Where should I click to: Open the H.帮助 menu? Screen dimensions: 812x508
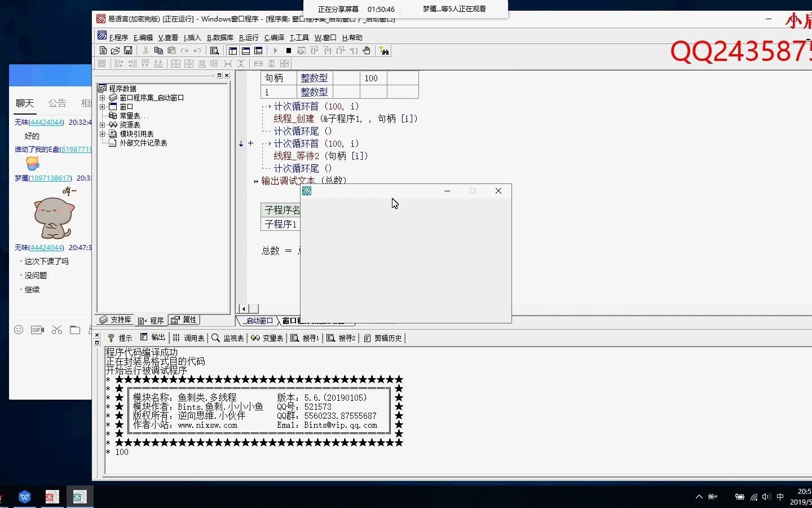pyautogui.click(x=352, y=37)
